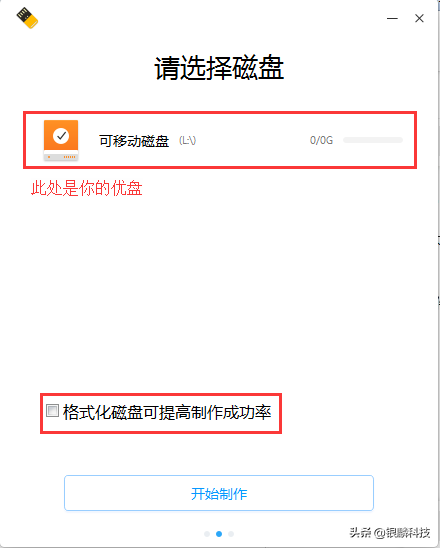Click empty space right of the L: drive letter

click(252, 140)
